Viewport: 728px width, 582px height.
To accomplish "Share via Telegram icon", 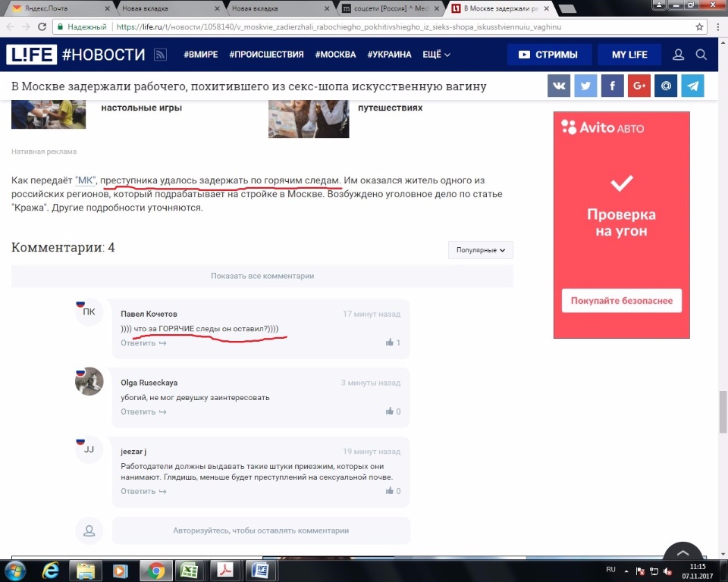I will tap(692, 86).
